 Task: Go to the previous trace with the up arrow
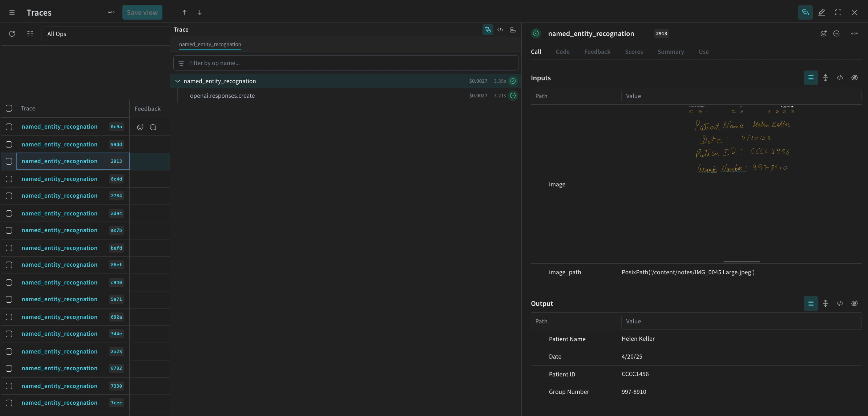tap(185, 12)
